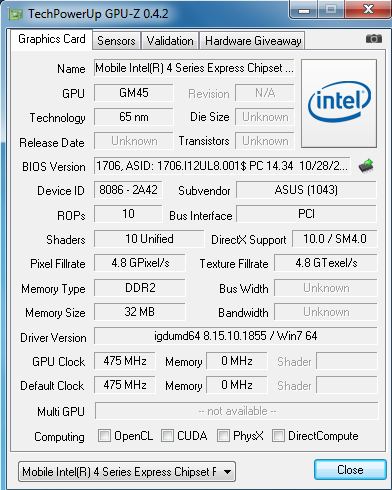
Task: Click the Driver Version label
Action: [53, 338]
